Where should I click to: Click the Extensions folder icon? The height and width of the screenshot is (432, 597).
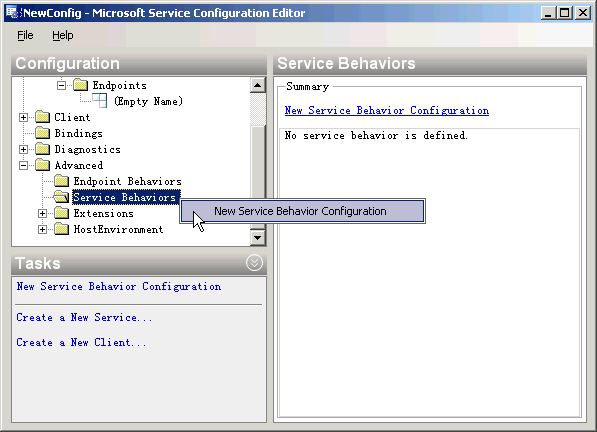(61, 213)
